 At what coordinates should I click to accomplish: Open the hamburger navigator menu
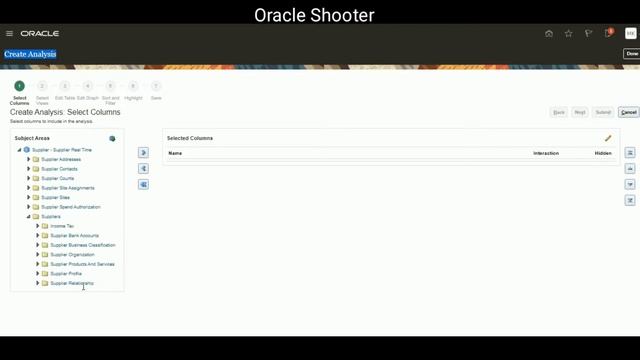point(9,33)
